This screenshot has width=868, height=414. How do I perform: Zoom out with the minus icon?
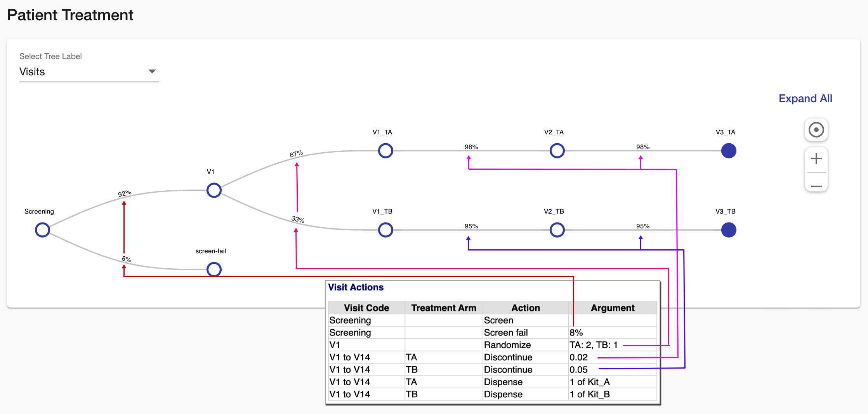tap(816, 186)
